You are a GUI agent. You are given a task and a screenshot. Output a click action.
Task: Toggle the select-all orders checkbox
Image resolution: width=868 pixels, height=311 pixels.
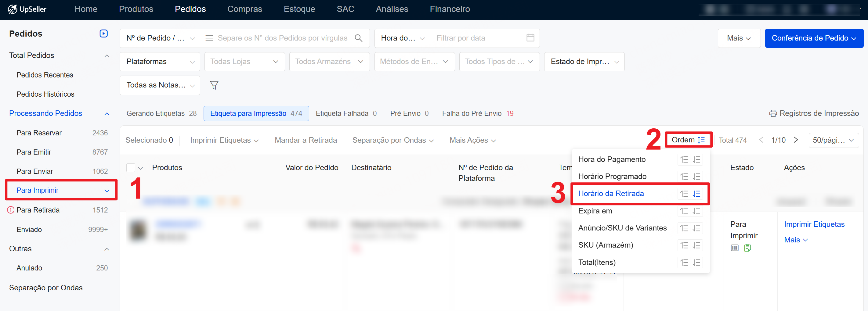(131, 168)
